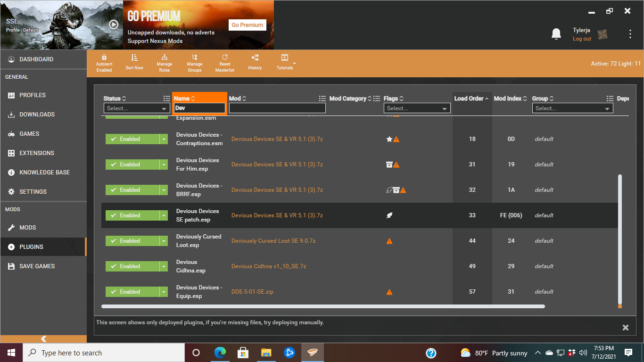Toggle Enabled for Contraptions.esm
This screenshot has height=362, width=644.
pos(132,139)
